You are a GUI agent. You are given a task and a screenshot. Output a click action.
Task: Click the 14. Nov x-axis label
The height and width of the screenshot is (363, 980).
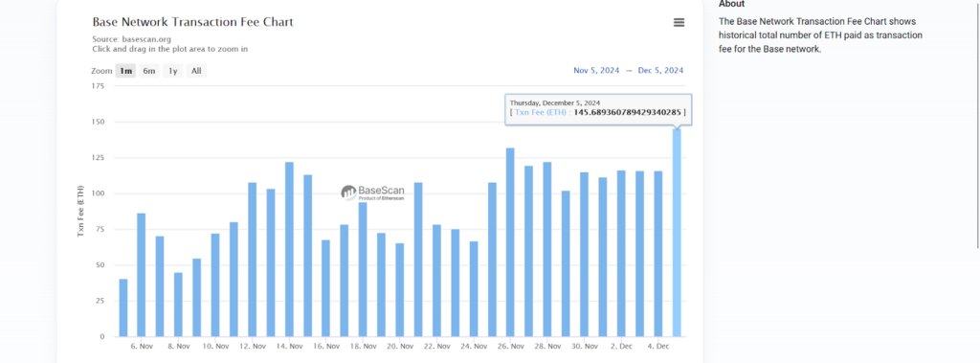(x=289, y=346)
